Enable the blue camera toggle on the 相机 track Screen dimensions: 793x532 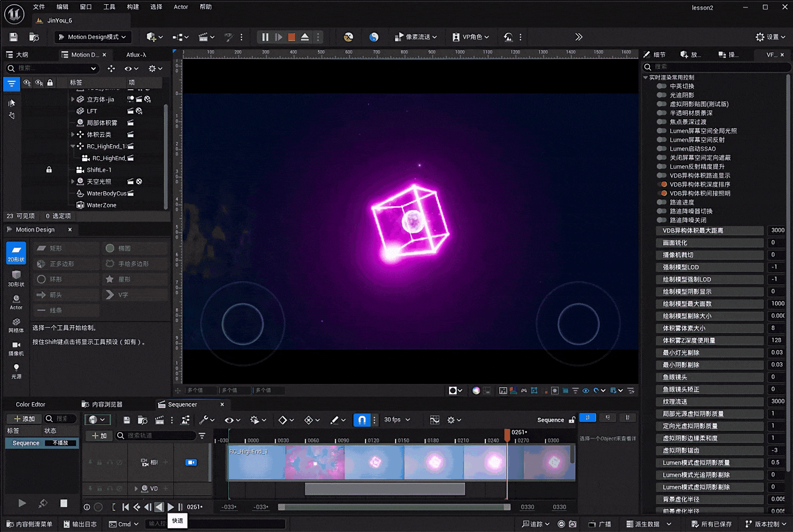click(x=191, y=462)
